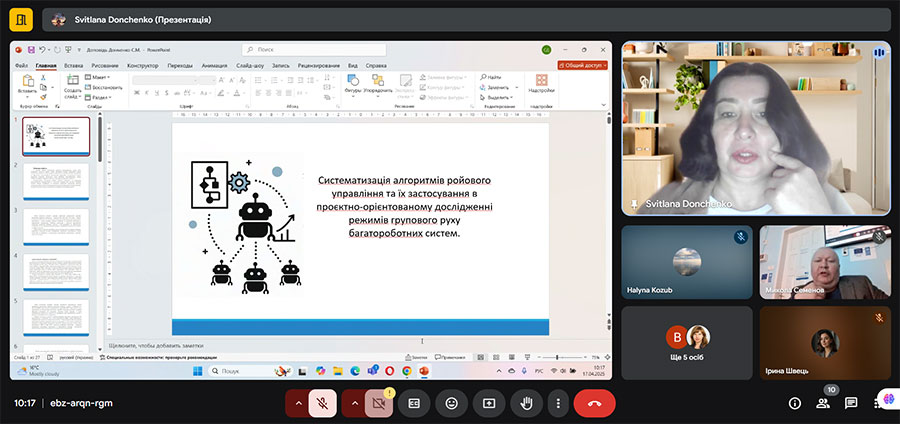Leave the call with the red button
900x424 pixels.
coord(594,403)
